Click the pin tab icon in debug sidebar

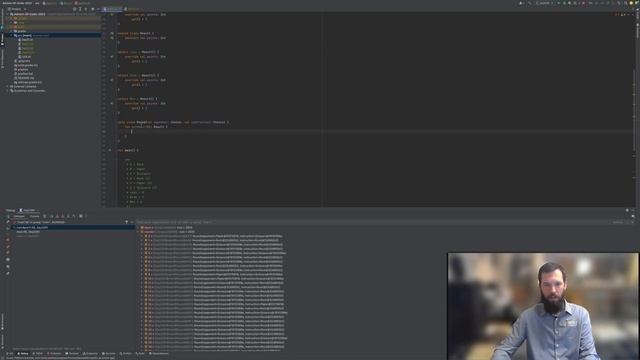[8, 273]
